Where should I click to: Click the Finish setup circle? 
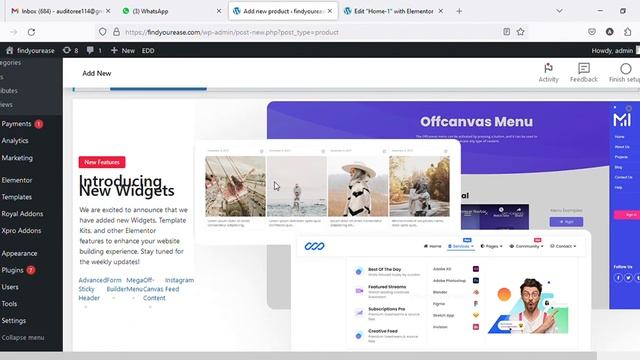(x=625, y=69)
